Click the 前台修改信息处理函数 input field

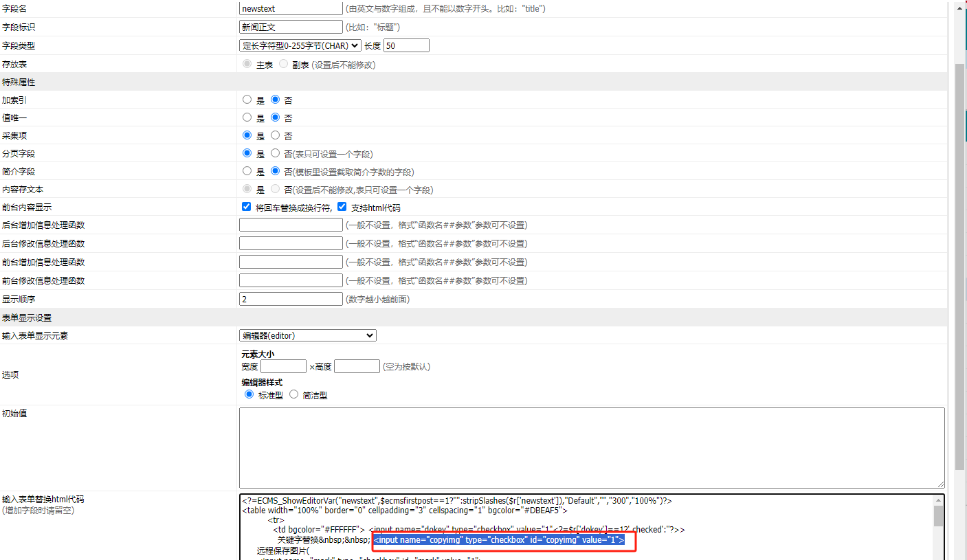[x=291, y=280]
